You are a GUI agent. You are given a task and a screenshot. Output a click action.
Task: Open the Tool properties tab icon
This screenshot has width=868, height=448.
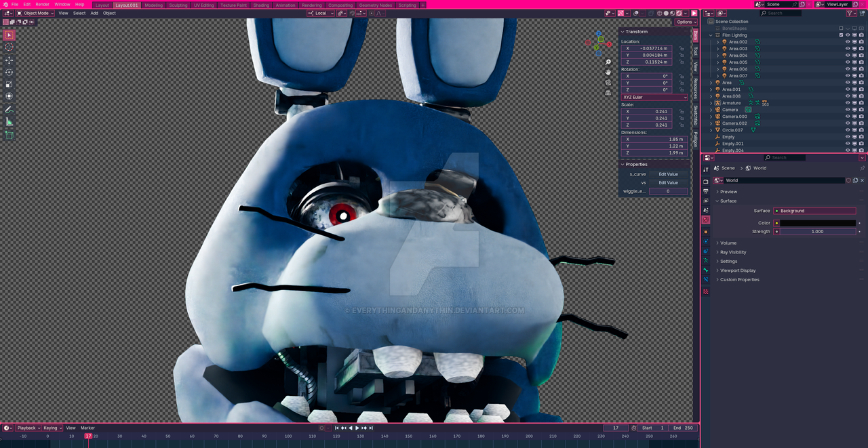(706, 169)
